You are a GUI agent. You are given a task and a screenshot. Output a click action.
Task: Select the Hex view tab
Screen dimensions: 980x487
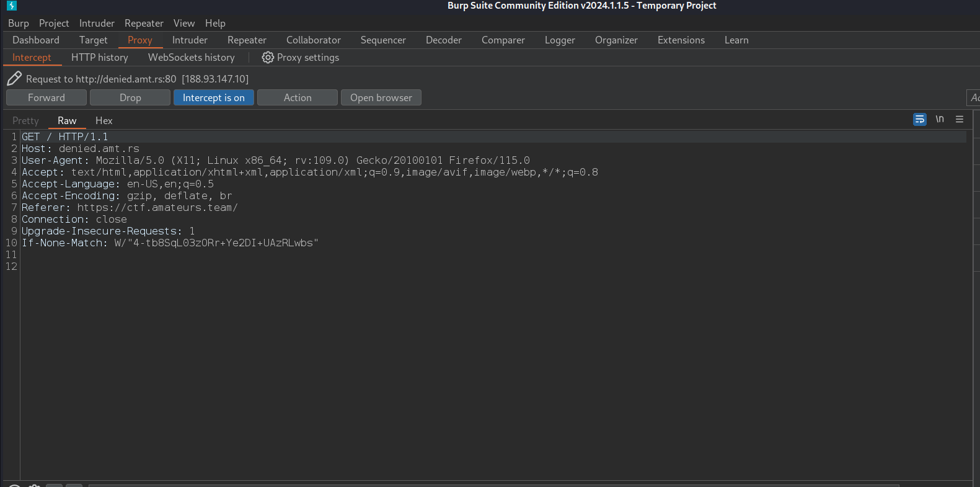pos(104,120)
